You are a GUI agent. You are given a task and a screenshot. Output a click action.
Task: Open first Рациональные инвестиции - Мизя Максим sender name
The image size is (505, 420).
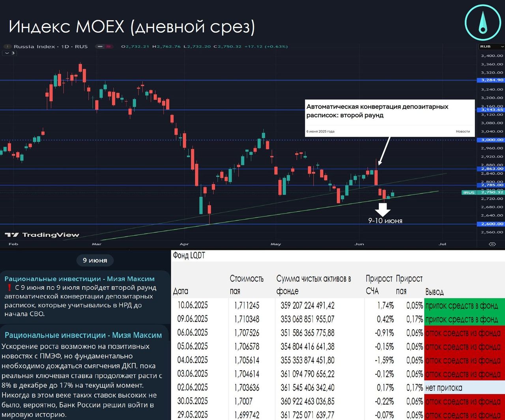tap(80, 279)
